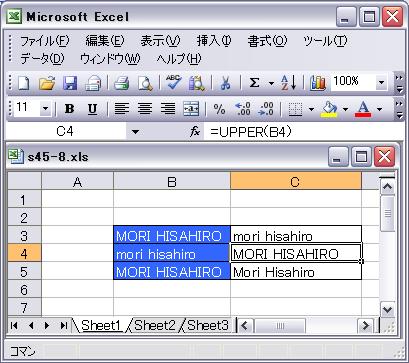Image resolution: width=409 pixels, height=363 pixels.
Task: Create a new workbook with New icon
Action: [23, 83]
